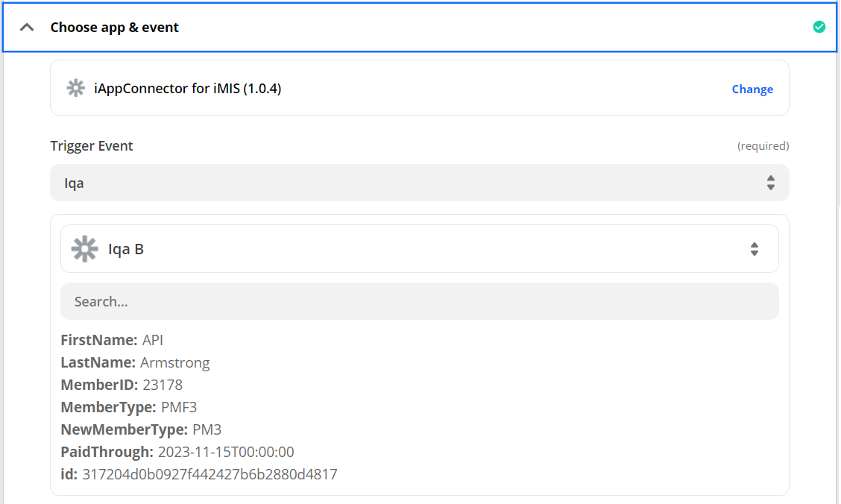Click the up-down arrows beside Iqa B

point(755,249)
